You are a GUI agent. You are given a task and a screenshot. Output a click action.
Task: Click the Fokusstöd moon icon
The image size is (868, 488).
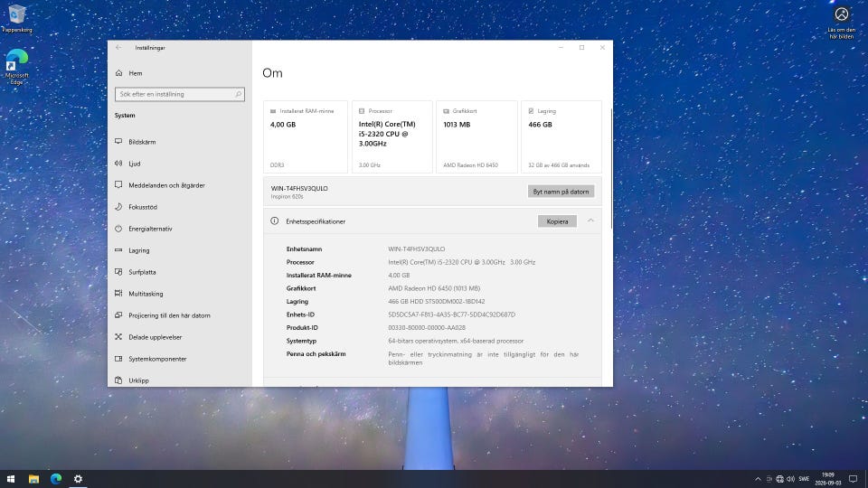tap(118, 207)
